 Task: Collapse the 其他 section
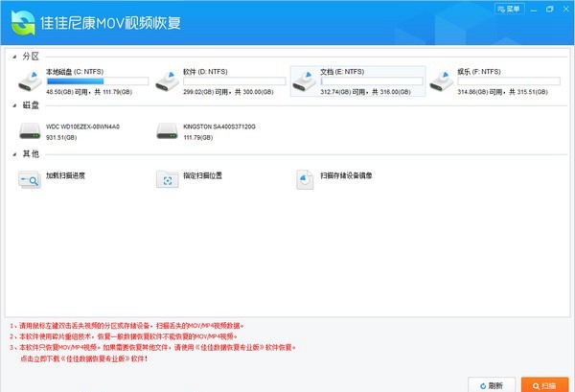pos(14,154)
